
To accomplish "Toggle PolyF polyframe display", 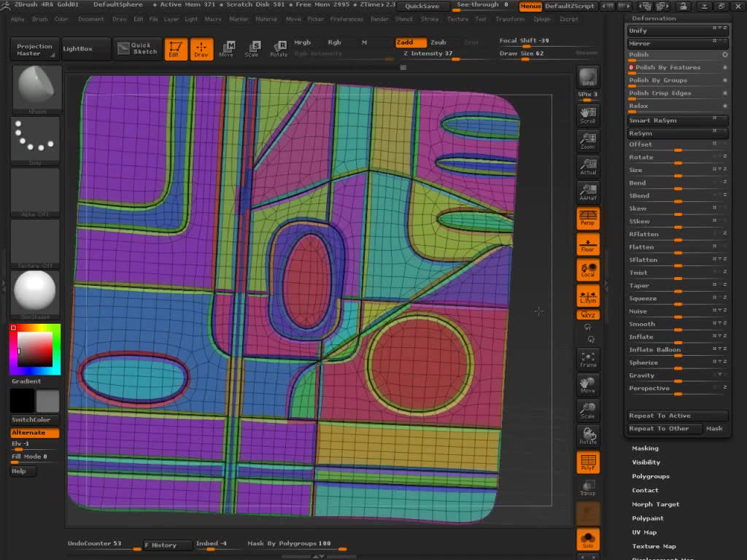I will pyautogui.click(x=588, y=462).
